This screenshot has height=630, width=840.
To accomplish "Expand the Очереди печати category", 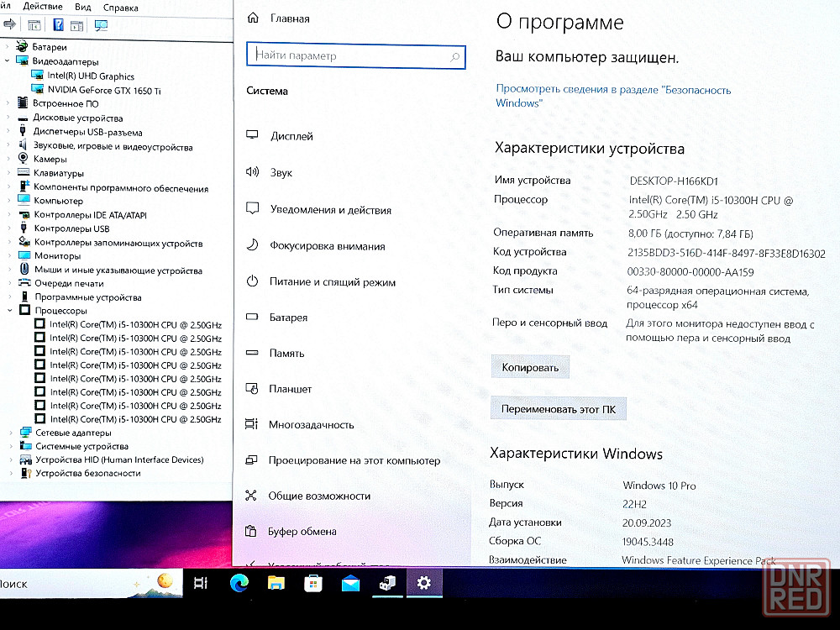I will tap(9, 283).
